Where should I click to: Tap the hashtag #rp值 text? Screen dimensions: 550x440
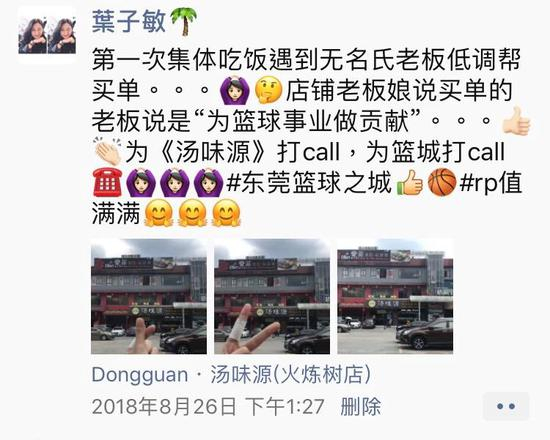pyautogui.click(x=491, y=183)
